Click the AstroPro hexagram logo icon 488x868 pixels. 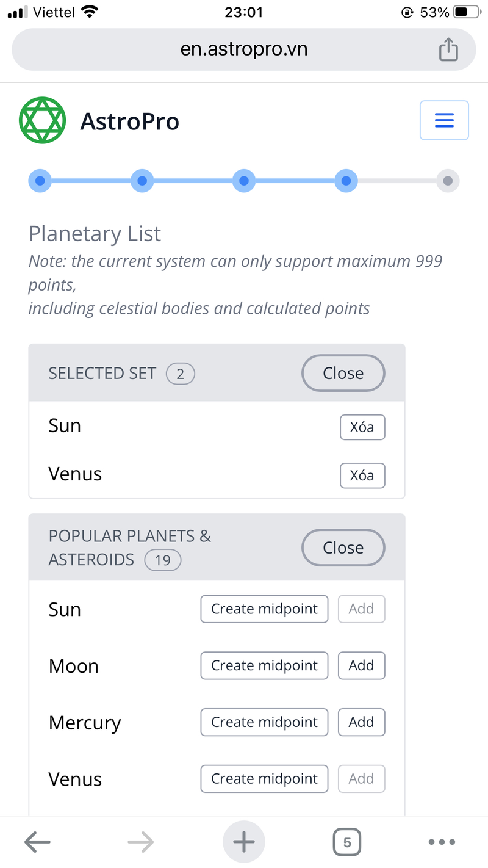(x=42, y=120)
